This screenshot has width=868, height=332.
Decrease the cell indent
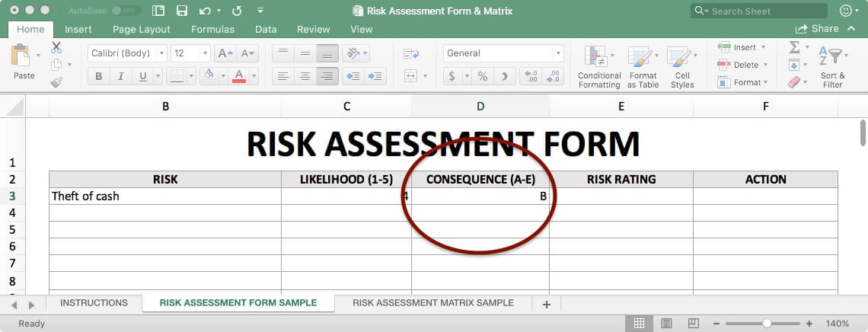pos(353,76)
